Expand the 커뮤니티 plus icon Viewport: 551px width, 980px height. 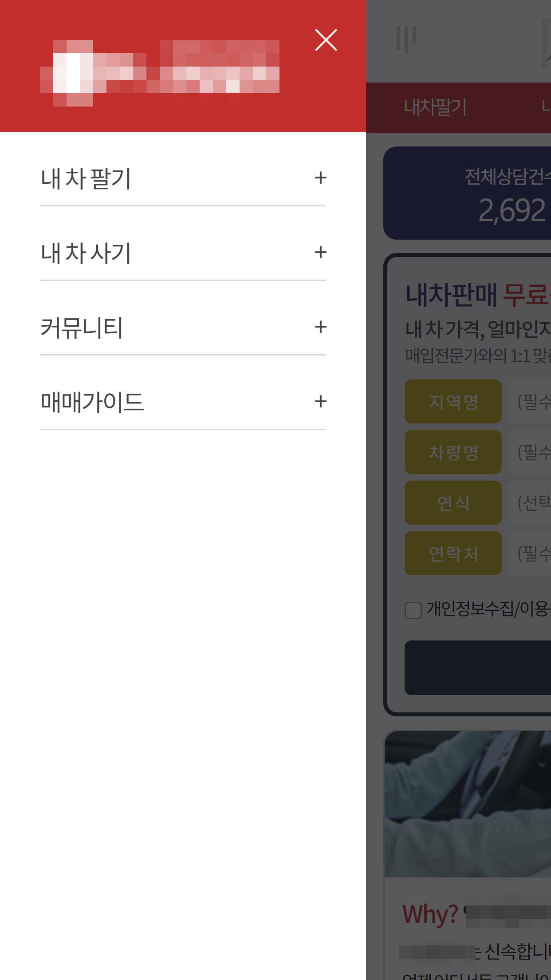tap(320, 327)
